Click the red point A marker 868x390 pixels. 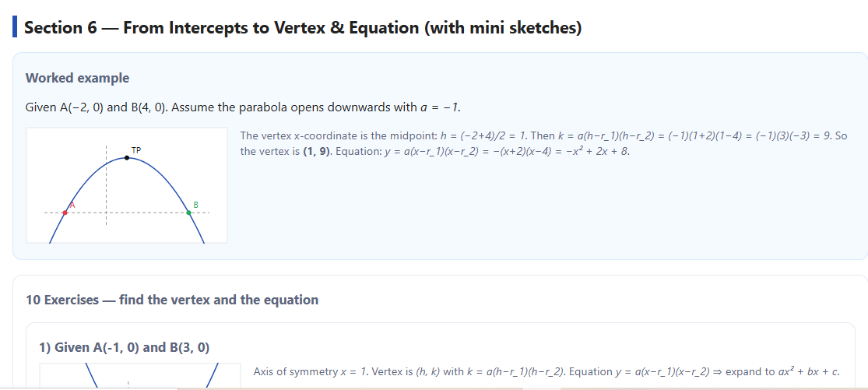click(65, 213)
